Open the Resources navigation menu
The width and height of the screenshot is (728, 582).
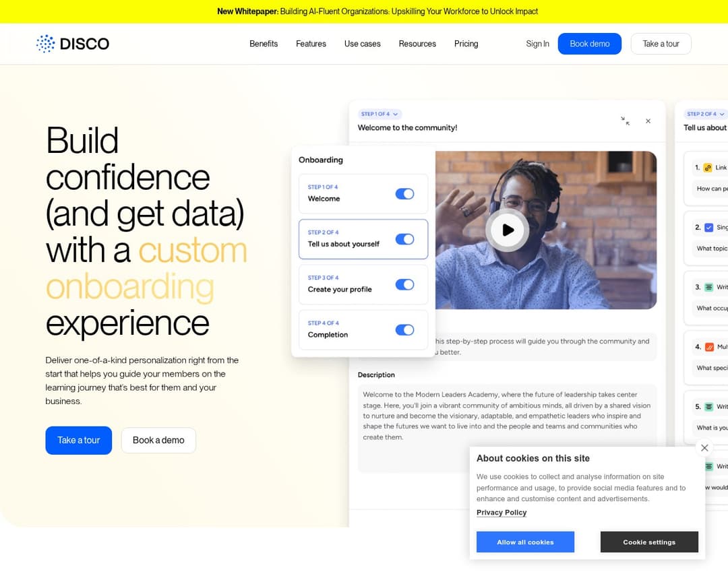[x=417, y=44]
